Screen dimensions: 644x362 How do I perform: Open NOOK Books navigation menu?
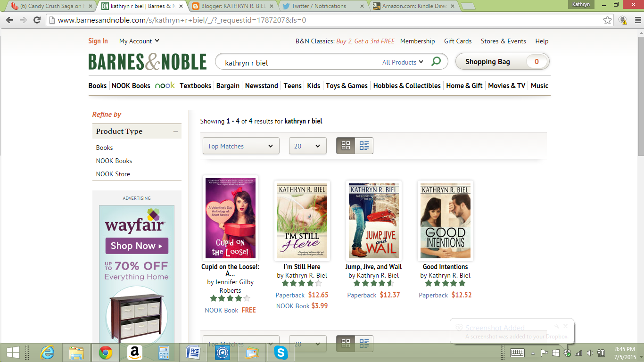(131, 85)
